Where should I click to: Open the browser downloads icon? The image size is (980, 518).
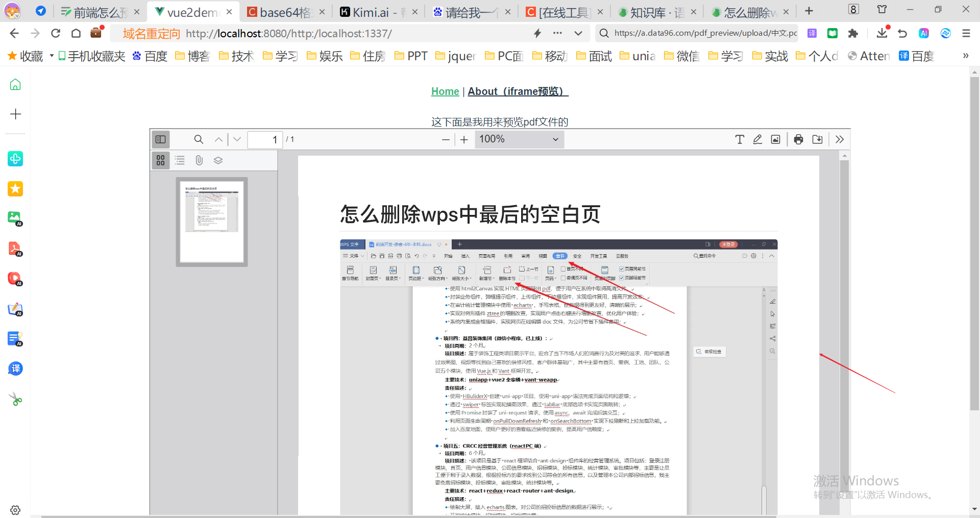click(882, 33)
